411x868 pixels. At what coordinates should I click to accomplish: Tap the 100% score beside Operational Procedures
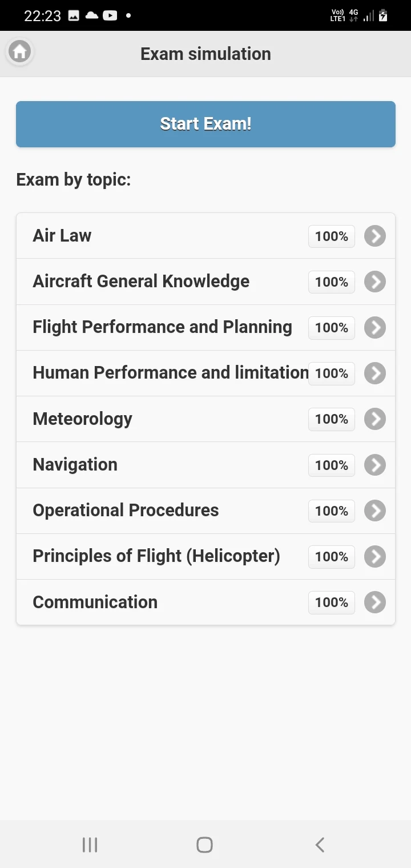point(332,511)
